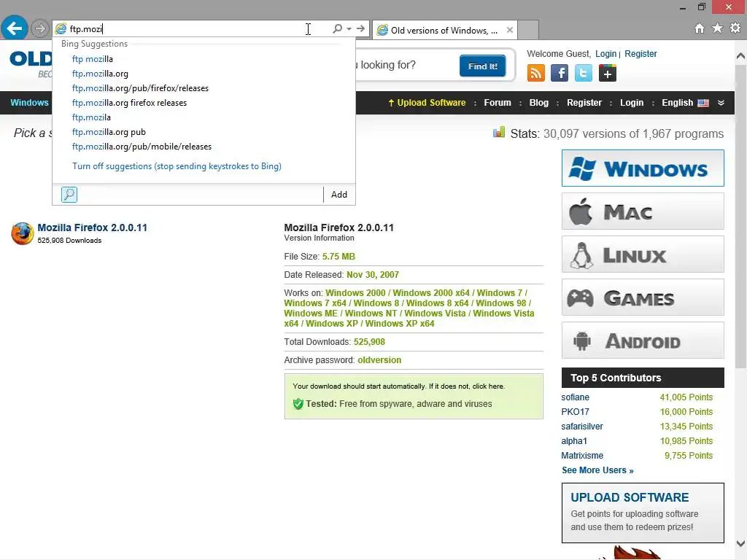Open contributor PKO17 profile
Image resolution: width=747 pixels, height=560 pixels.
575,412
